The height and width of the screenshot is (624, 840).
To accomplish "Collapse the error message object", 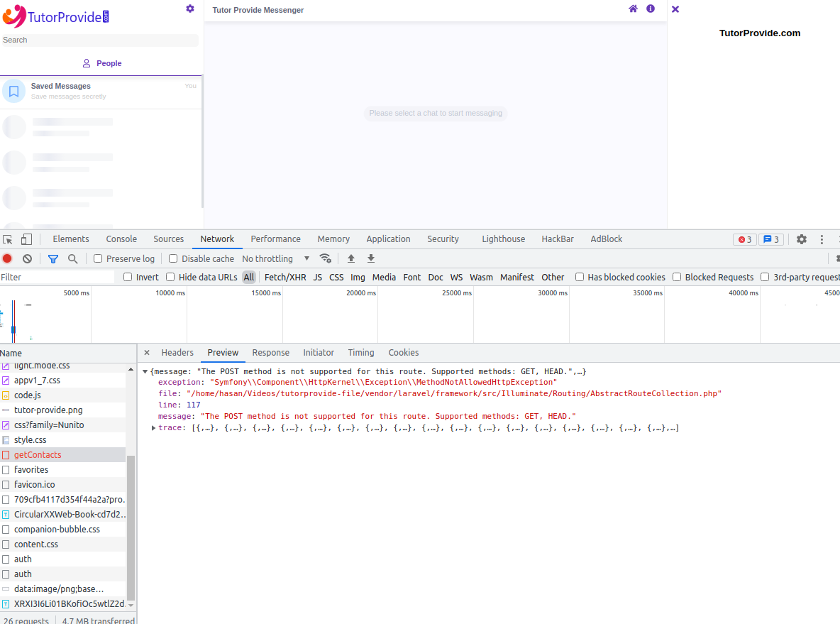I will (x=145, y=371).
